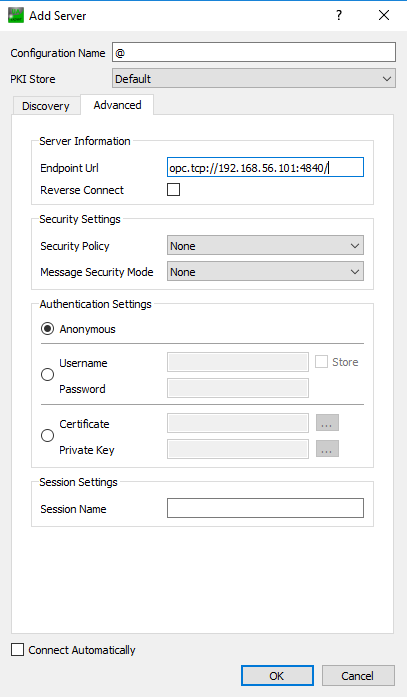This screenshot has height=697, width=407.
Task: Click the Authentication Settings group label
Action: 96,304
